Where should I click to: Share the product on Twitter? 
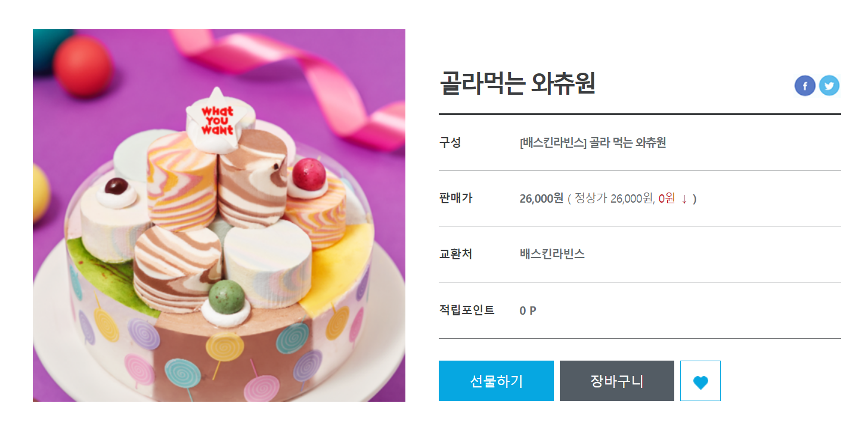[x=829, y=86]
